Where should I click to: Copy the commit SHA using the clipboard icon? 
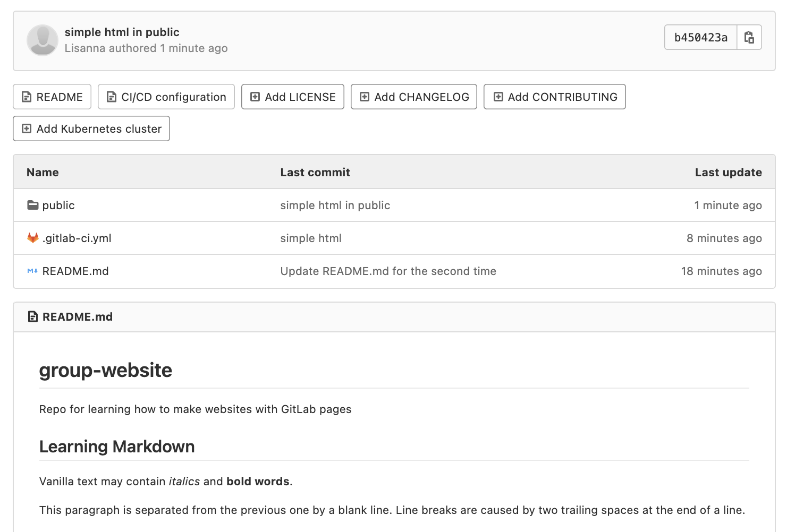click(749, 37)
